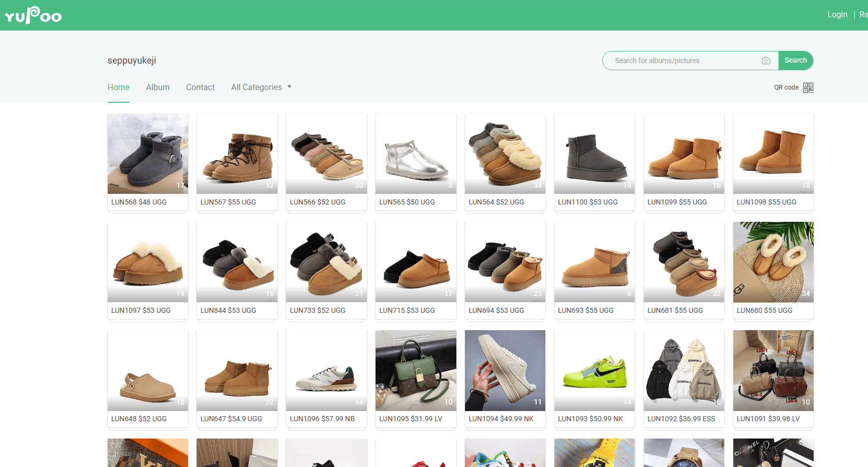Screen dimensions: 868x467
Task: Click the 'LUN1093 $50.99 NK' title text
Action: coord(591,419)
